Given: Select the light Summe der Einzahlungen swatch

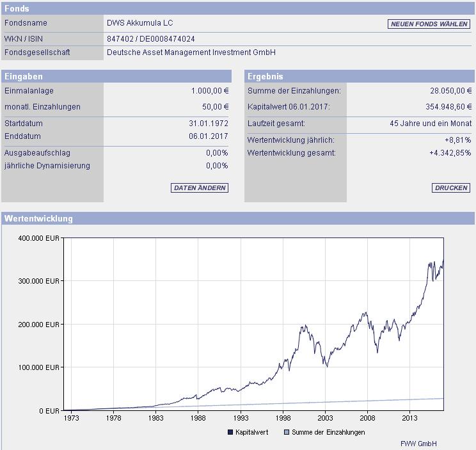Looking at the screenshot, I should coord(286,432).
